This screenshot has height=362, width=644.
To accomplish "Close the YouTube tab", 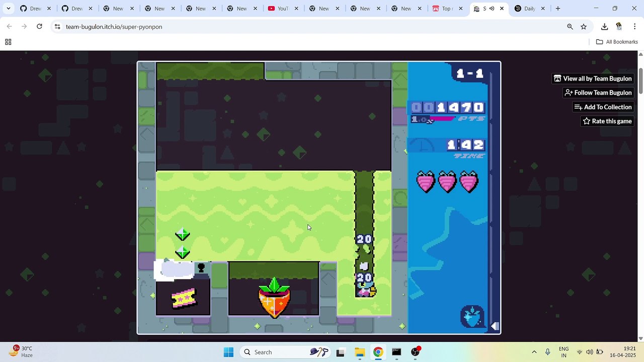I will point(296,9).
